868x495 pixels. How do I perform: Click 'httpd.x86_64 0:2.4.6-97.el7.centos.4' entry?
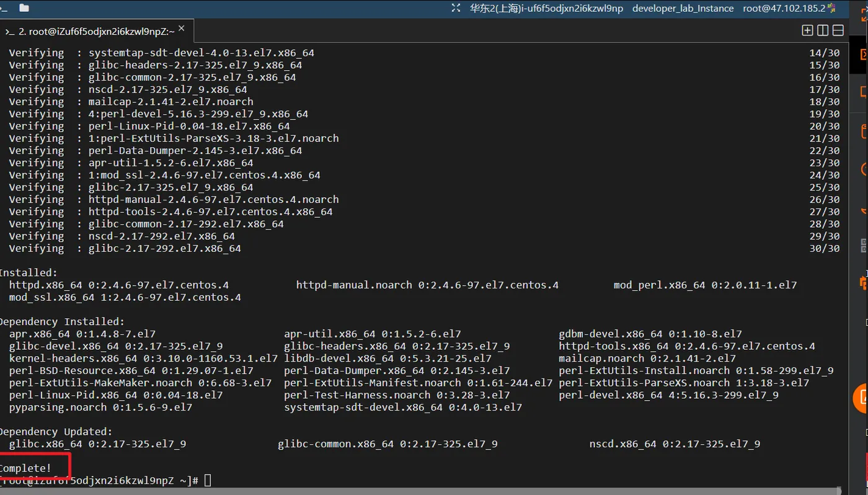(x=119, y=285)
